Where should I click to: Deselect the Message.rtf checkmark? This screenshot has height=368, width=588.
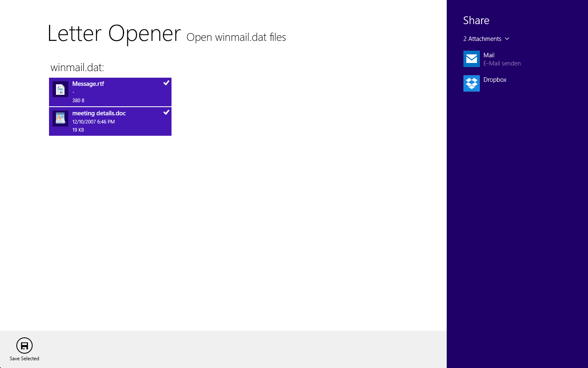[166, 83]
